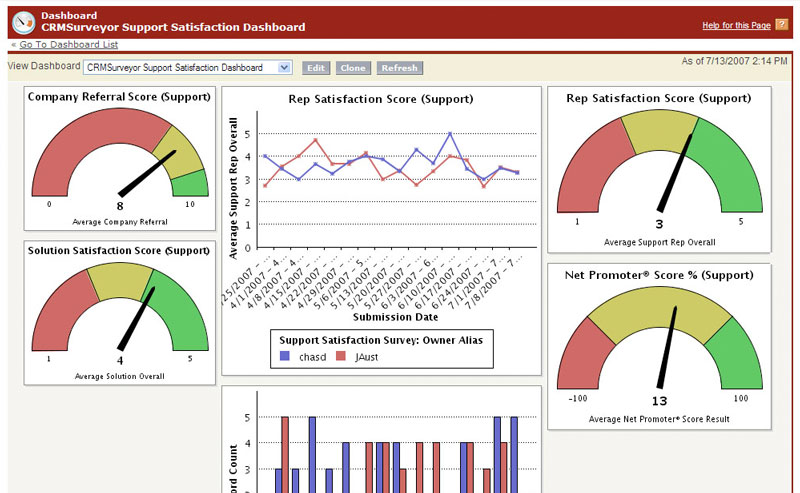
Task: Click the chasd legend label
Action: (312, 357)
